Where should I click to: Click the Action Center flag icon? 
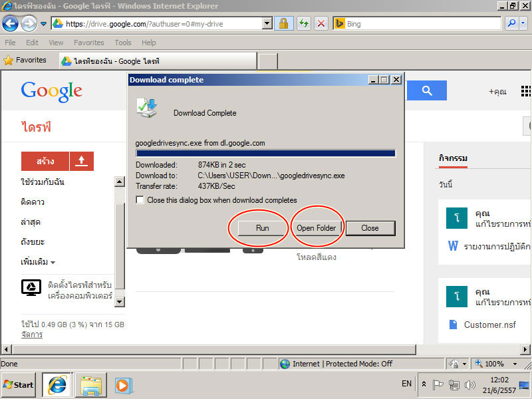(x=438, y=384)
